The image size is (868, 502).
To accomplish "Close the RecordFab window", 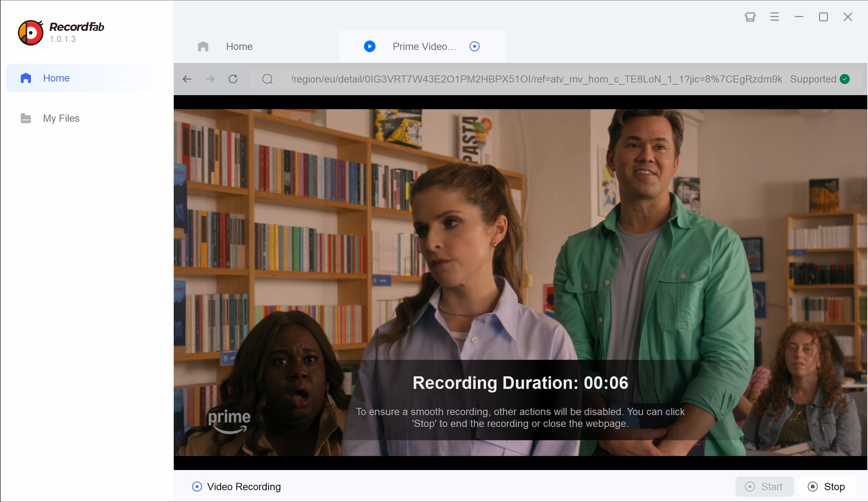I will click(x=848, y=17).
